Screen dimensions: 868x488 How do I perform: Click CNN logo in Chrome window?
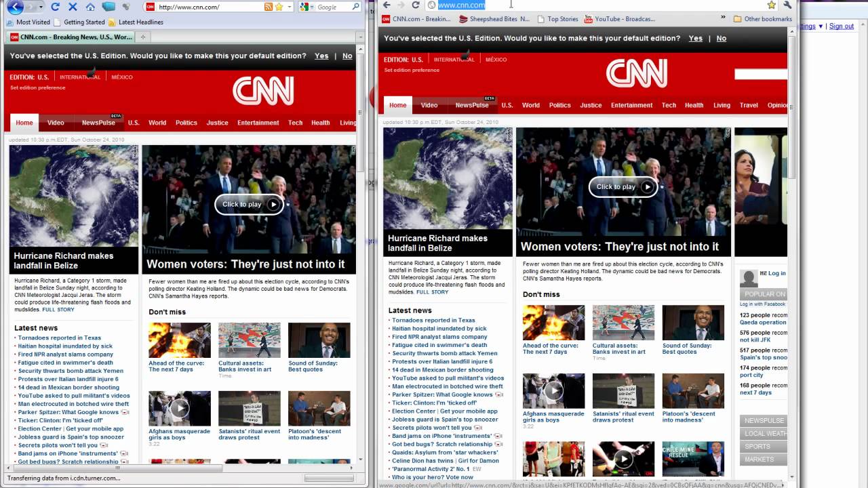pyautogui.click(x=637, y=73)
